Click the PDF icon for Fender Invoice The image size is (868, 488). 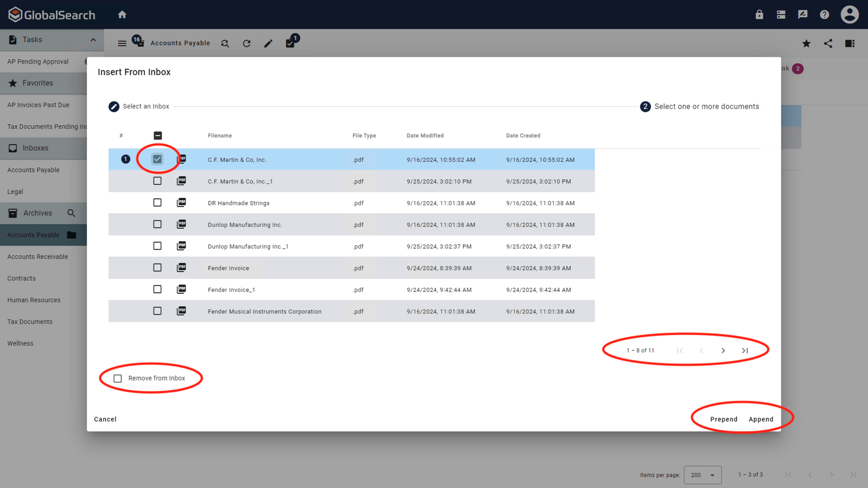coord(181,267)
